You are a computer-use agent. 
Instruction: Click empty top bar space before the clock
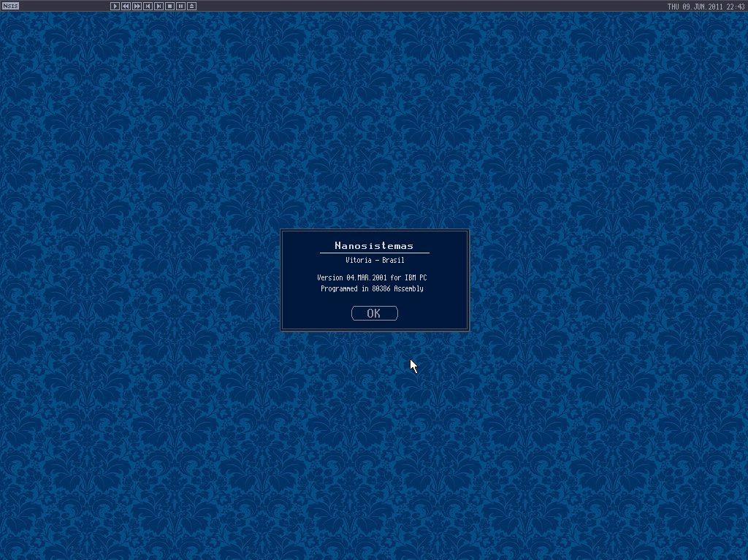click(438, 6)
